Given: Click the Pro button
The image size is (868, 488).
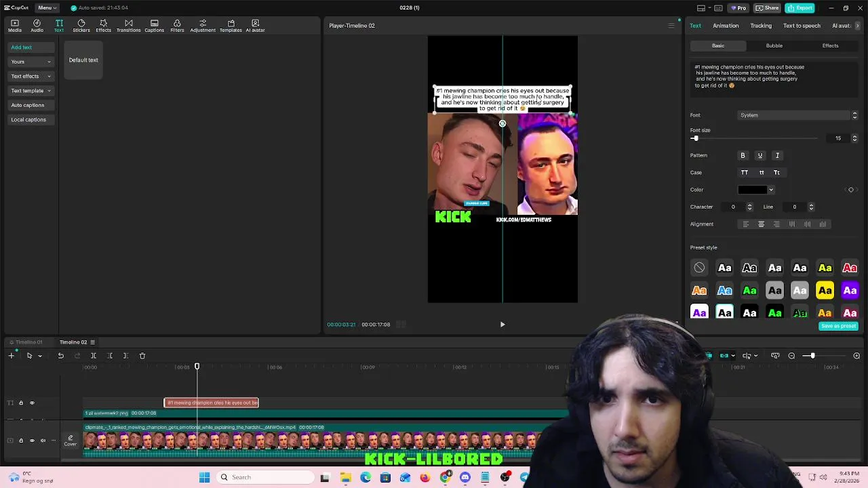Looking at the screenshot, I should pyautogui.click(x=738, y=8).
